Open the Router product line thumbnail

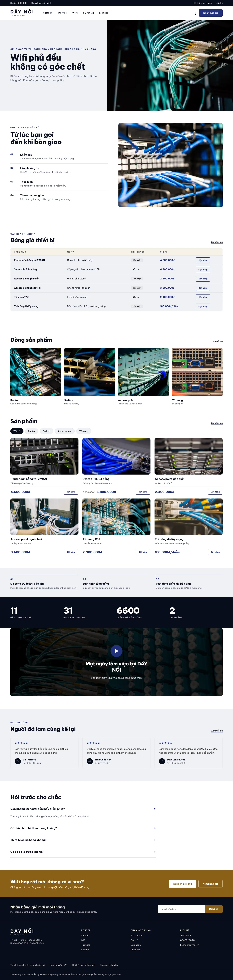[x=36, y=372]
